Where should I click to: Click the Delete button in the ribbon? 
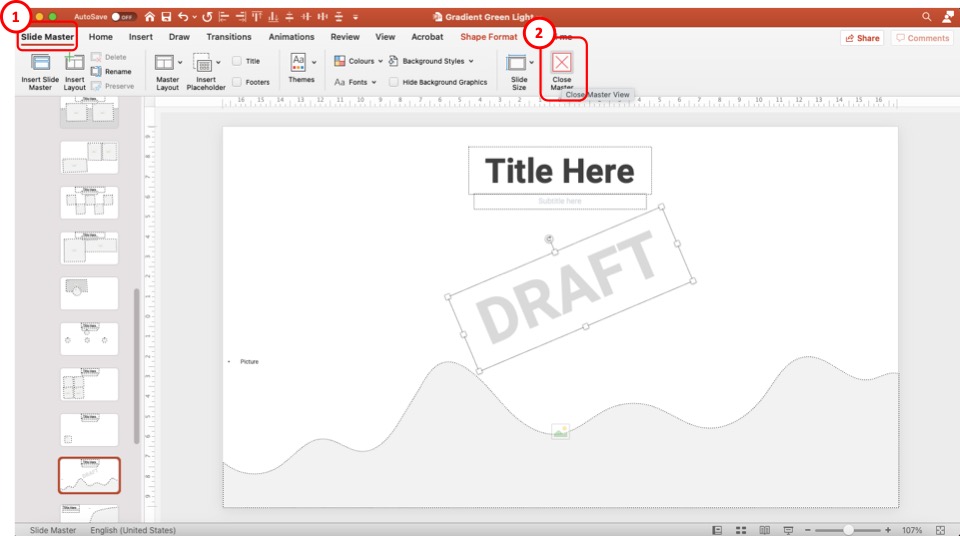click(109, 57)
